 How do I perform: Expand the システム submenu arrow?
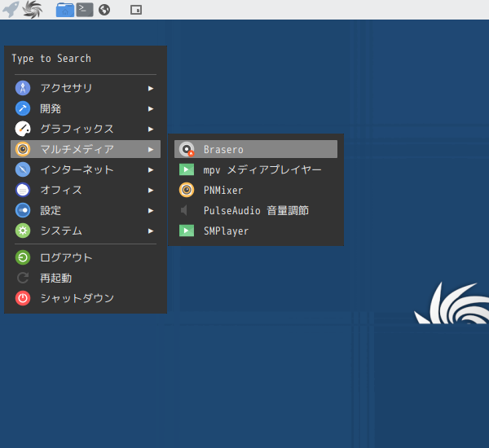coord(151,231)
